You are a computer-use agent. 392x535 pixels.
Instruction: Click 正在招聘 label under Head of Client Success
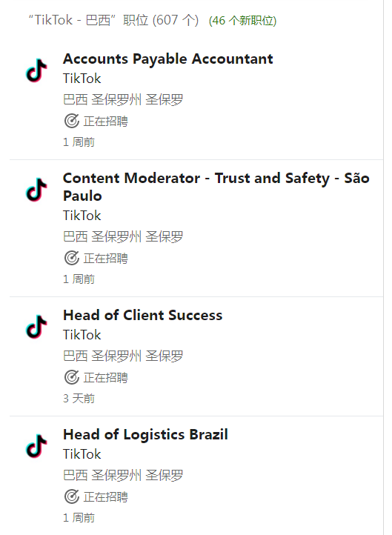pos(105,377)
